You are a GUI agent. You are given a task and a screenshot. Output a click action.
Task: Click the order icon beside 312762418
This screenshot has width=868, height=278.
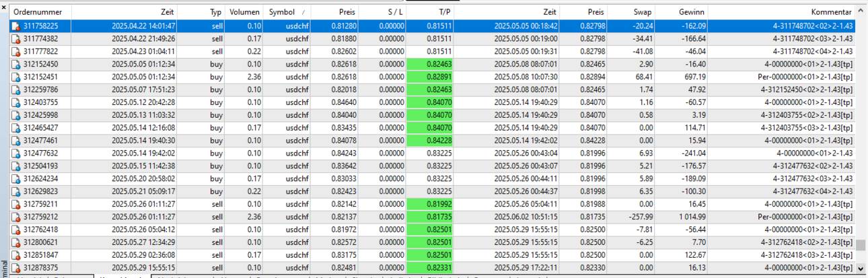[15, 230]
